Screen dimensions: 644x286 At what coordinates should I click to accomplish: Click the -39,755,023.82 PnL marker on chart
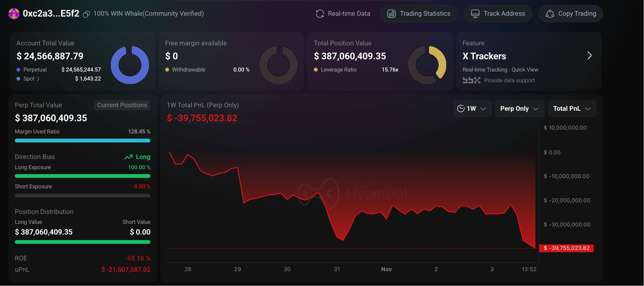(566, 248)
